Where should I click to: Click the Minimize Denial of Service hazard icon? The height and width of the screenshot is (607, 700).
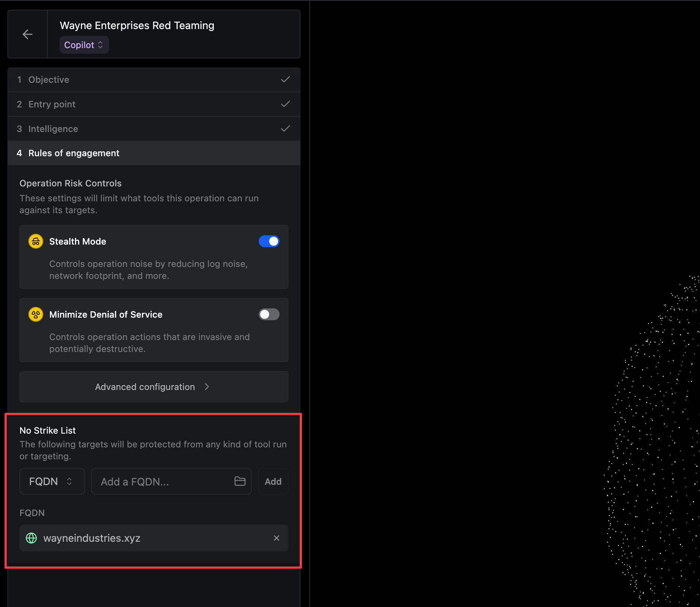click(x=36, y=315)
